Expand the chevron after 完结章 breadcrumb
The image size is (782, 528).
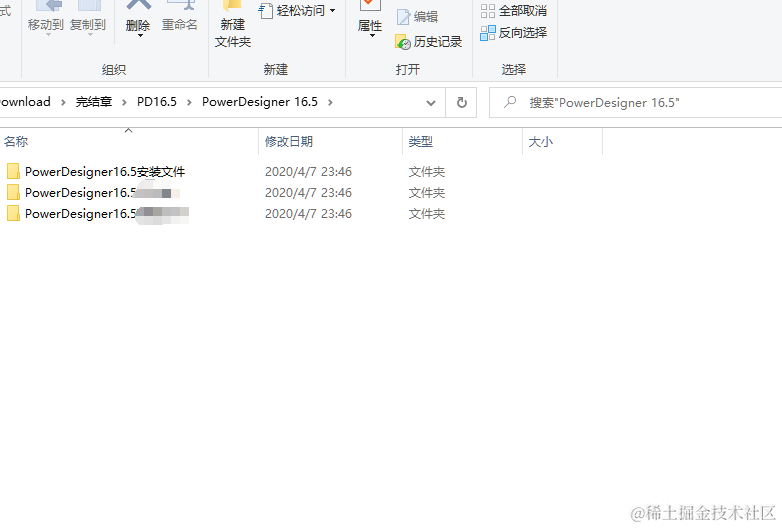tap(124, 103)
